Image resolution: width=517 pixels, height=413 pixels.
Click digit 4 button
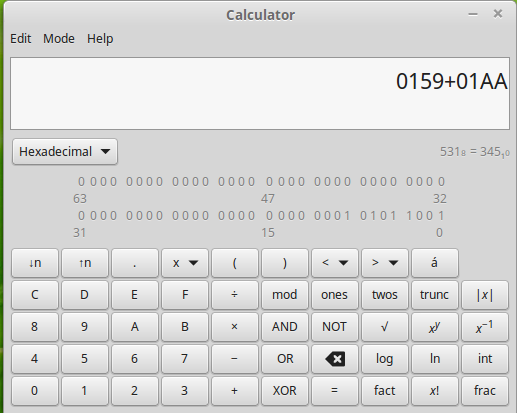pos(35,359)
